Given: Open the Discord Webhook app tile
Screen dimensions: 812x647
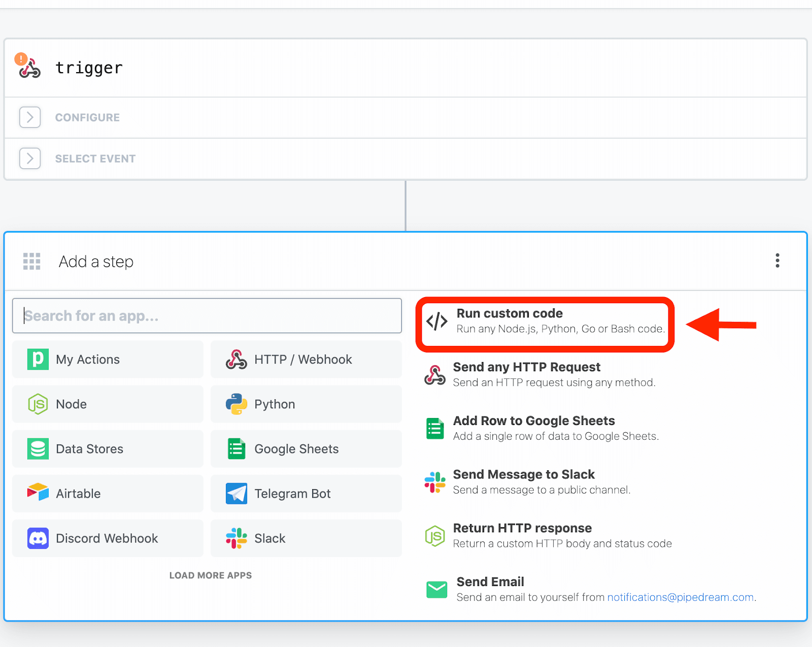Looking at the screenshot, I should 108,538.
